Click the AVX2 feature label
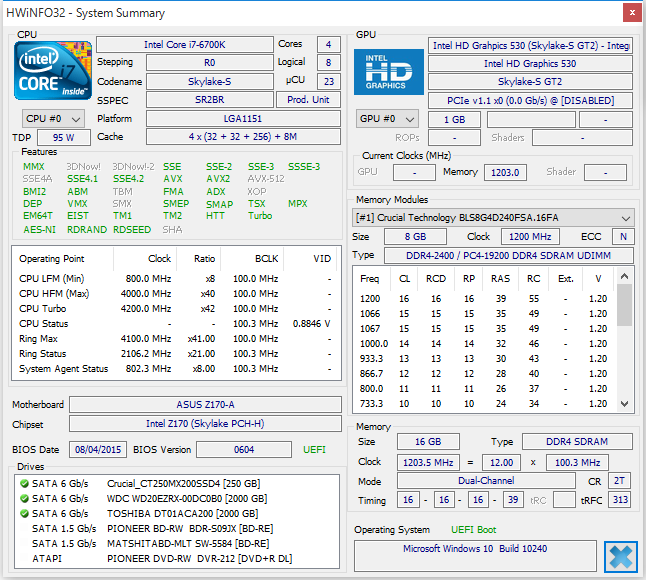The image size is (646, 580). point(218,179)
